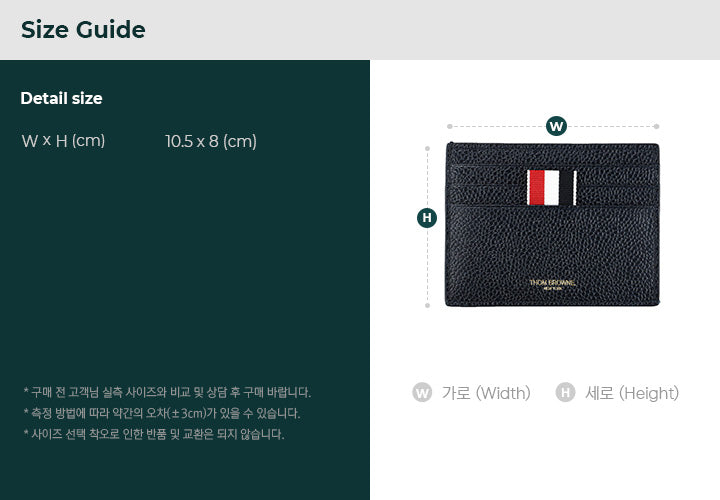Click the bottom endpoint dot of the height line
720x500 pixels.
tap(428, 305)
